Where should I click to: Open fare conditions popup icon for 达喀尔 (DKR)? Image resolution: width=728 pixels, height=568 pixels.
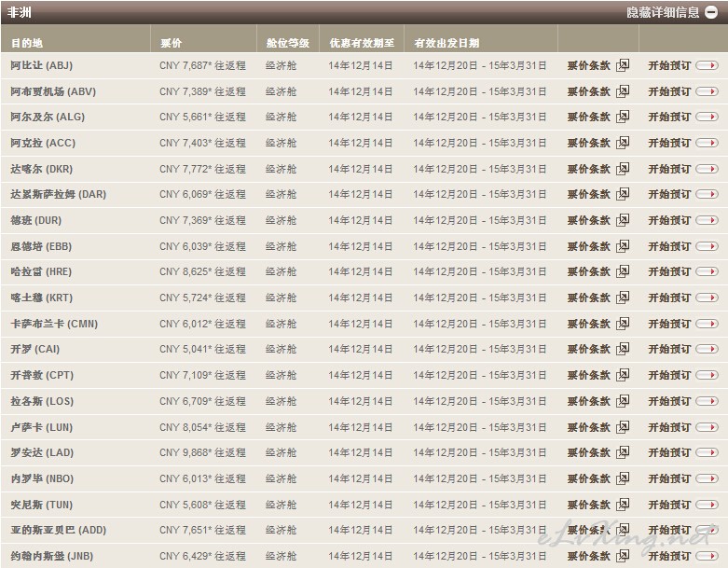coord(623,169)
